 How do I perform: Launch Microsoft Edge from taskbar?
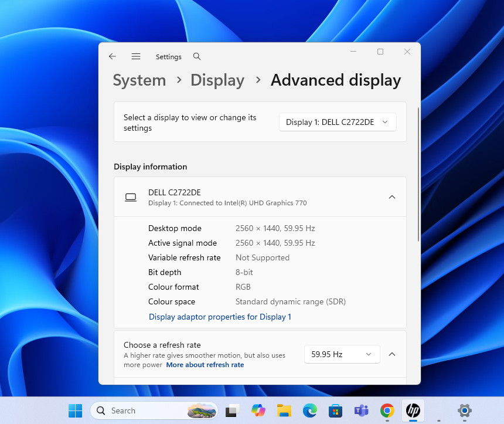tap(310, 411)
